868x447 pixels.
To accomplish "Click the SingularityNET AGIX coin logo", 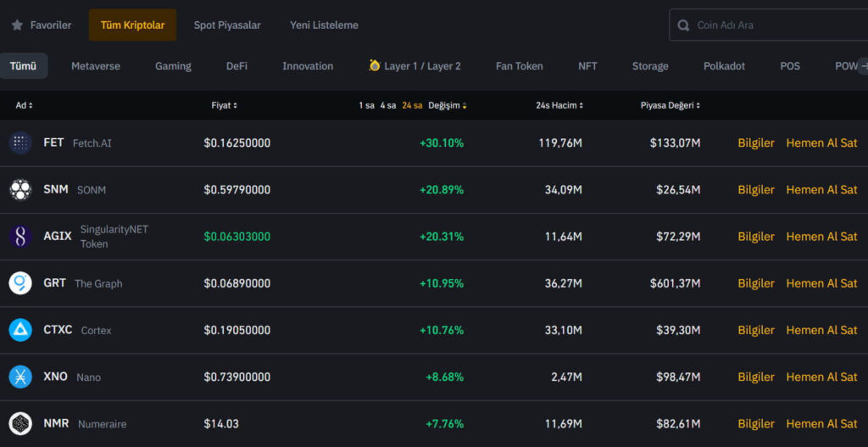I will [x=20, y=237].
